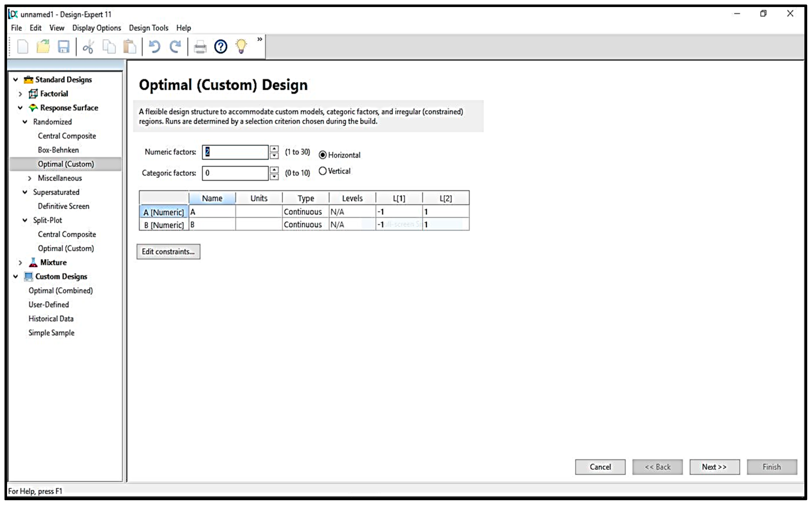Click the Save floppy disk icon
Viewport: 812px width, 505px height.
63,47
